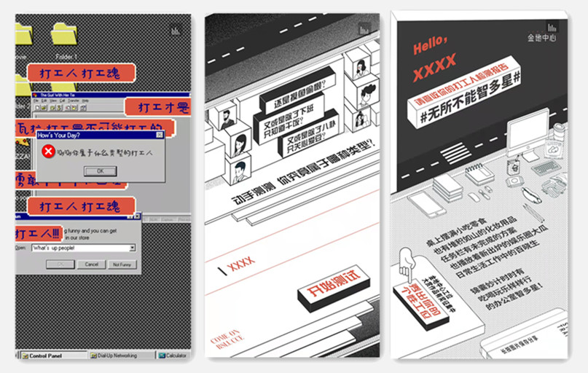Expand the 'What's up people!' Open dropdown
The image size is (588, 373).
pos(132,248)
